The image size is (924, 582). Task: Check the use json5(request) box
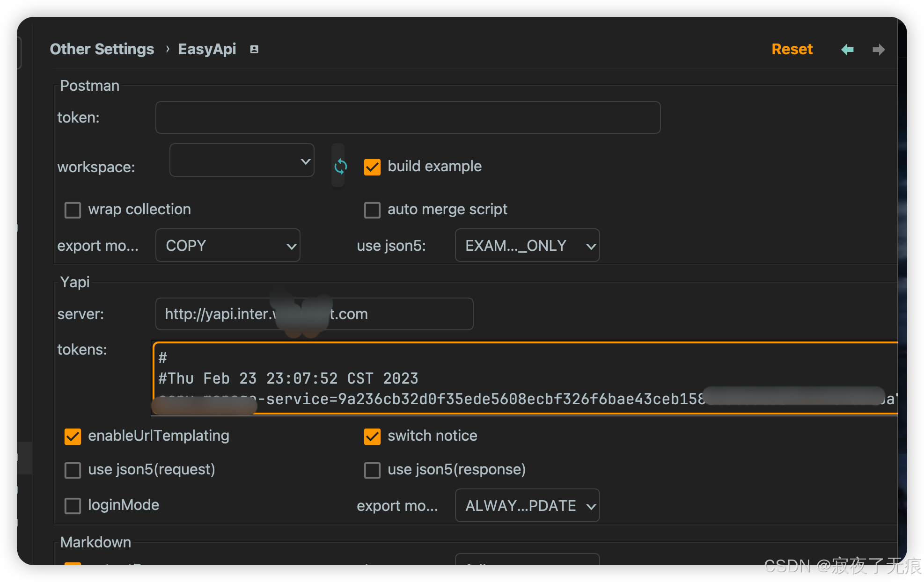tap(73, 470)
